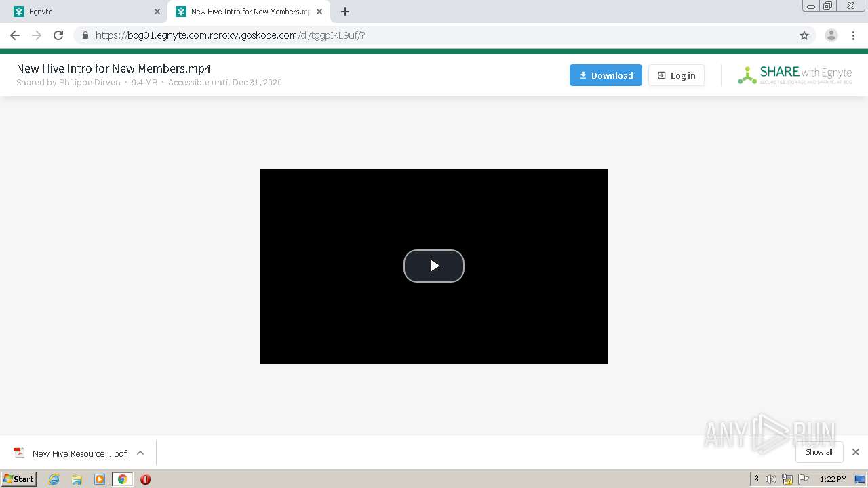Expand download item options chevron

(140, 453)
